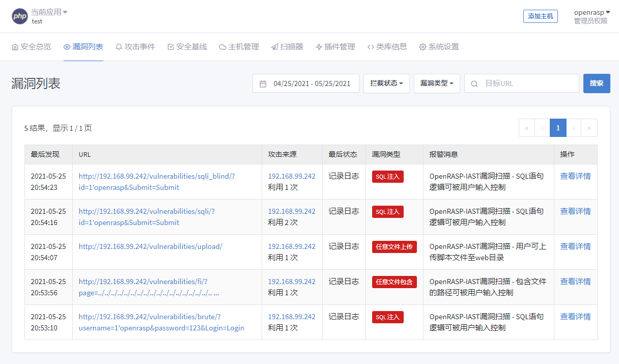Screen dimensions: 619x364
Task: Open the vulnerabilities/fi/ URL link
Action: (x=149, y=287)
